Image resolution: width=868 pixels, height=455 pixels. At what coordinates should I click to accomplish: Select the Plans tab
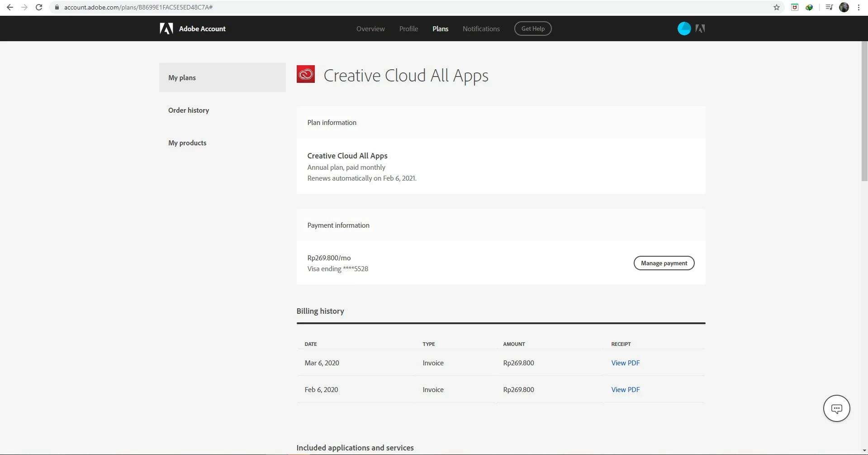[440, 29]
